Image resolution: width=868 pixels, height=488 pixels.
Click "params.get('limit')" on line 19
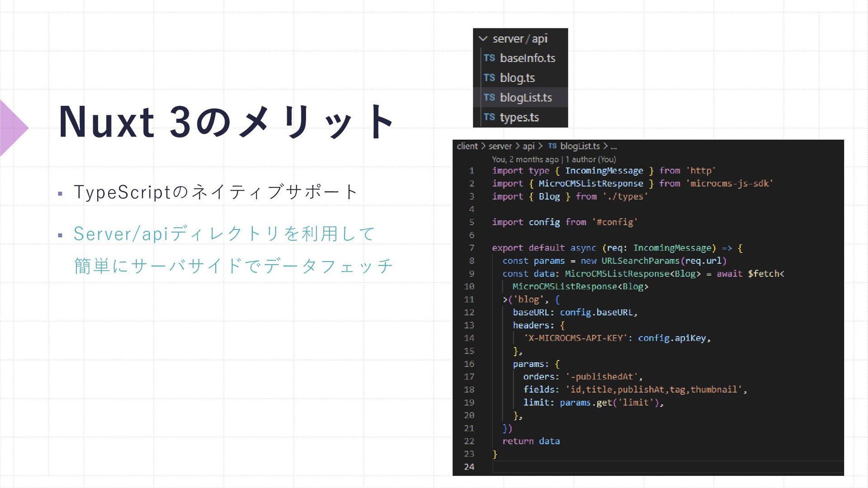pyautogui.click(x=609, y=403)
